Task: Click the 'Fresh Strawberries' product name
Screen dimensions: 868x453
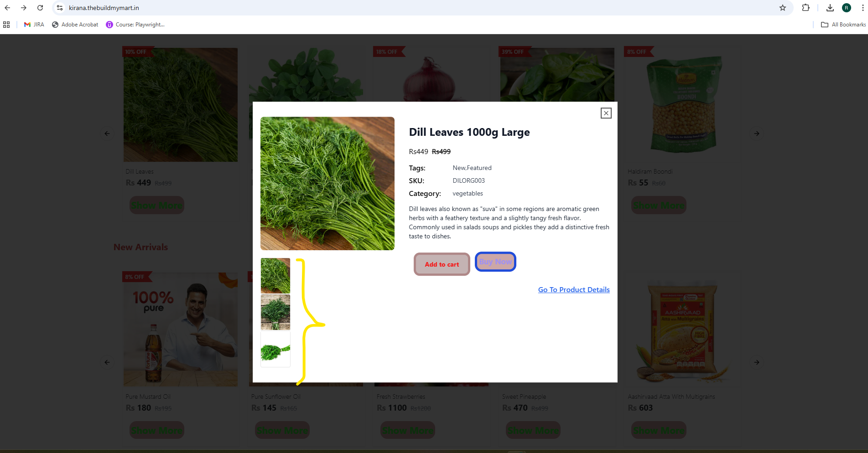Action: pyautogui.click(x=401, y=396)
